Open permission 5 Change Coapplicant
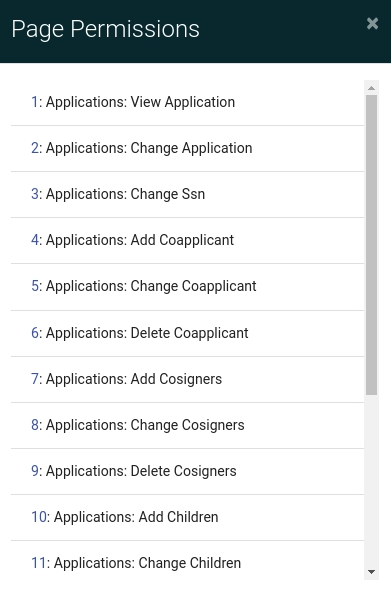391x590 pixels. click(x=187, y=287)
